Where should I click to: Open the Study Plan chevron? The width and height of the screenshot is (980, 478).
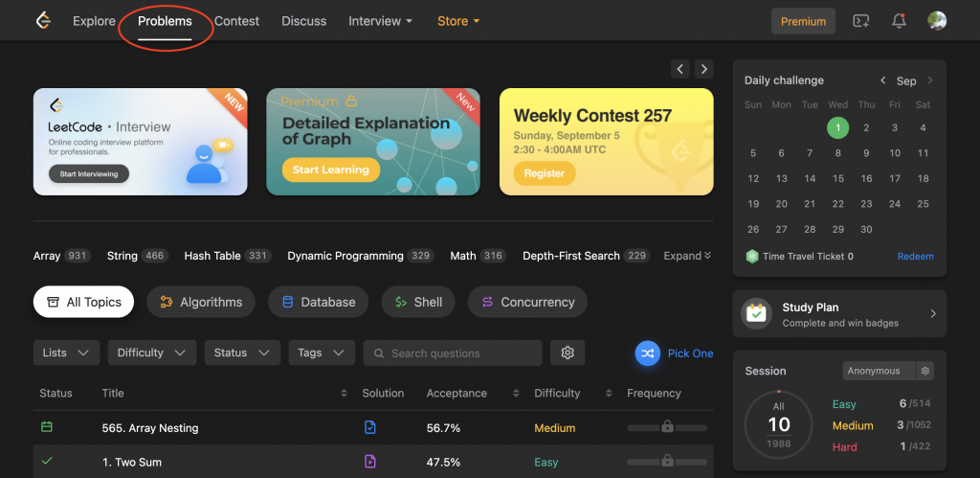933,314
